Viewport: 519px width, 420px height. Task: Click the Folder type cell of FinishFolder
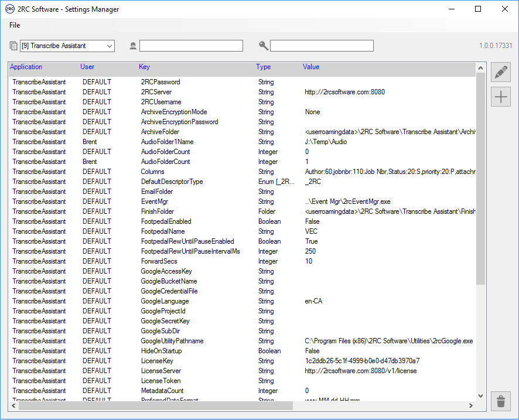(x=267, y=211)
